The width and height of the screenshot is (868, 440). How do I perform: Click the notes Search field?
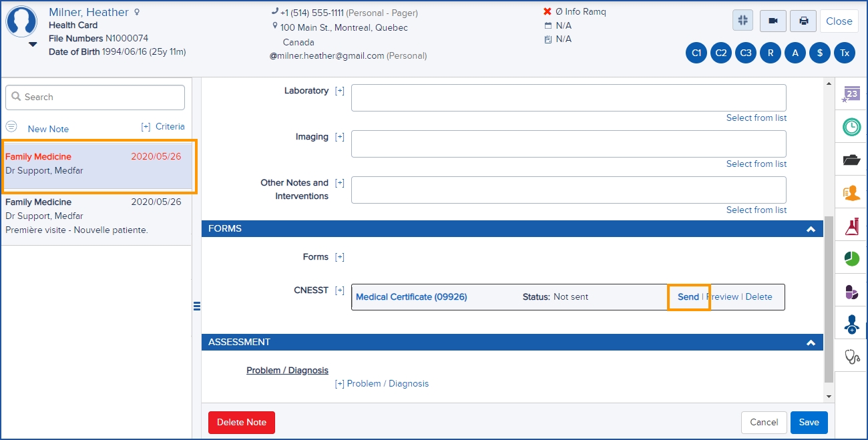94,97
